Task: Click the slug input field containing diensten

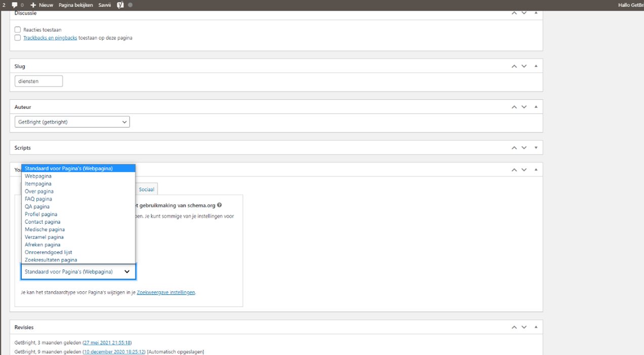Action: pos(38,81)
